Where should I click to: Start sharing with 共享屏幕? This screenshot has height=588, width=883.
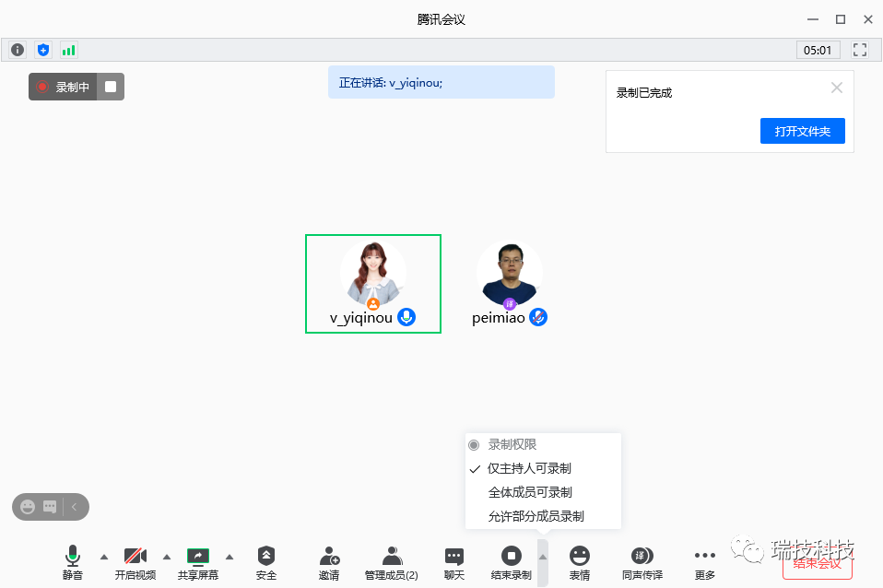[197, 562]
